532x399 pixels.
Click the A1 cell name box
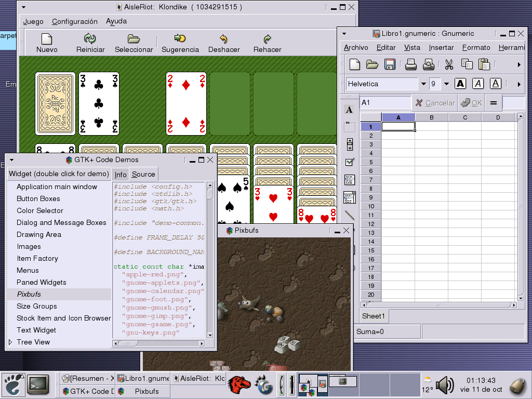(385, 102)
